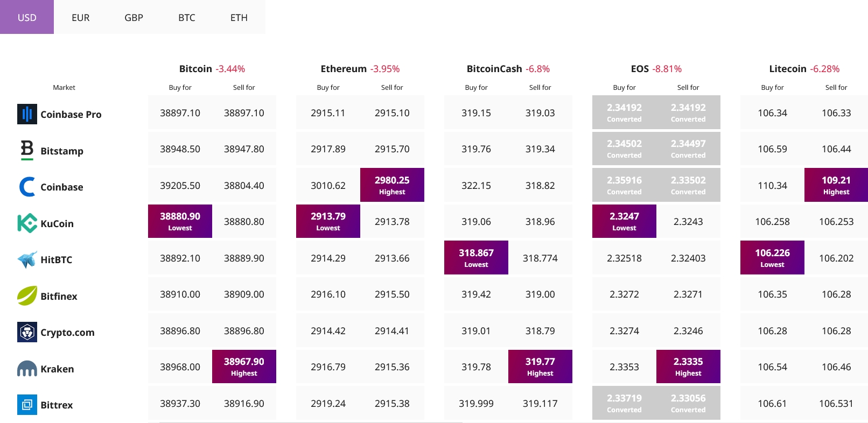
Task: Select the GBP currency tab
Action: click(134, 17)
